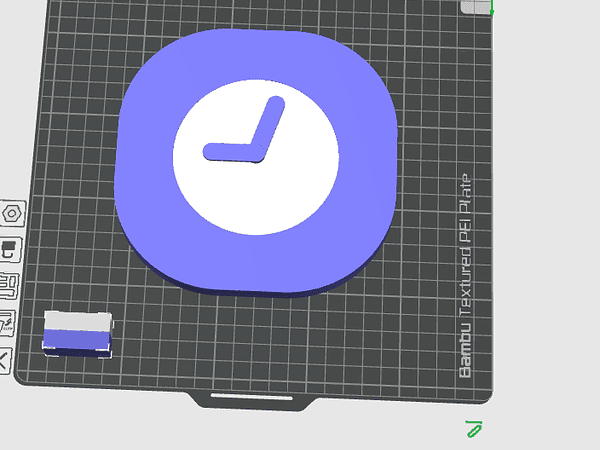Click the hexagon plate settings icon

13,213
